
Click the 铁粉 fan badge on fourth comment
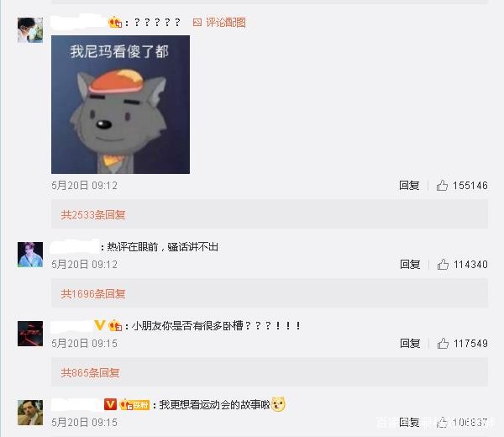(x=134, y=404)
